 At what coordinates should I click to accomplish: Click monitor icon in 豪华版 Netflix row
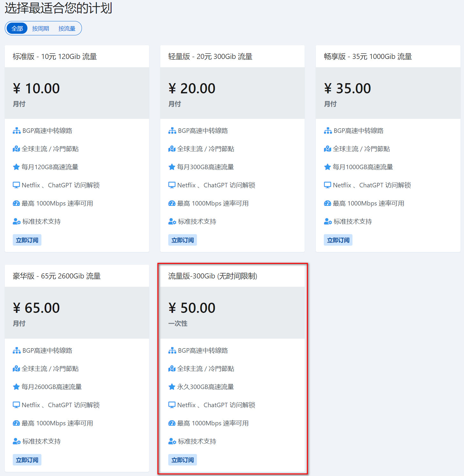(x=16, y=405)
